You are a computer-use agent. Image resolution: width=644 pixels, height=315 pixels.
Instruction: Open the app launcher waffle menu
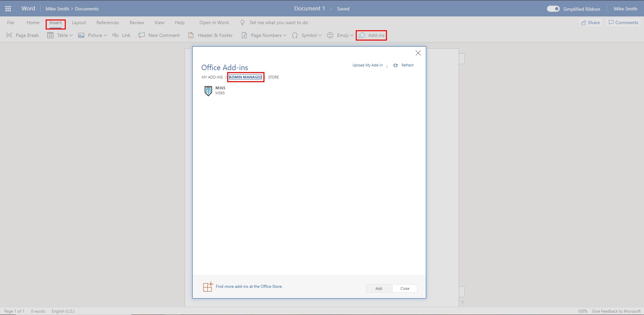pos(8,9)
